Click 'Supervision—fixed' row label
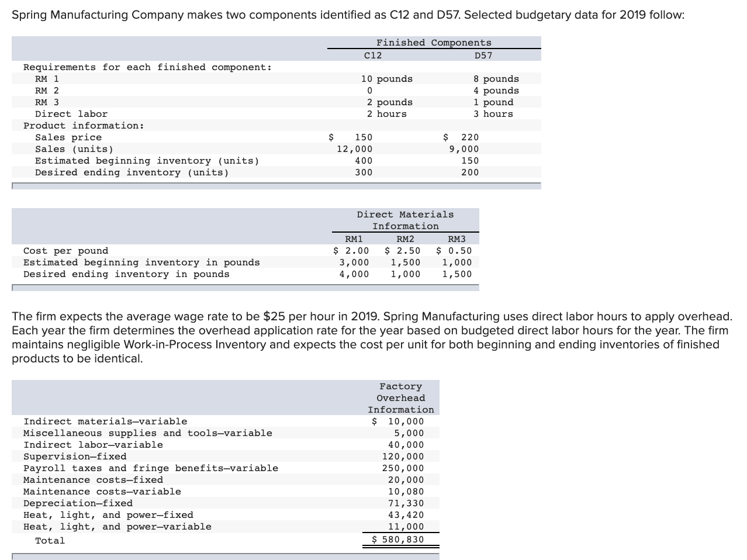 pos(75,457)
